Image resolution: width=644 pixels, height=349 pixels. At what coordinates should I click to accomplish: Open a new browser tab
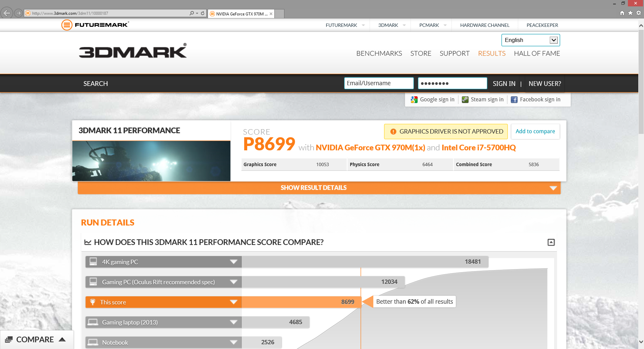point(279,14)
